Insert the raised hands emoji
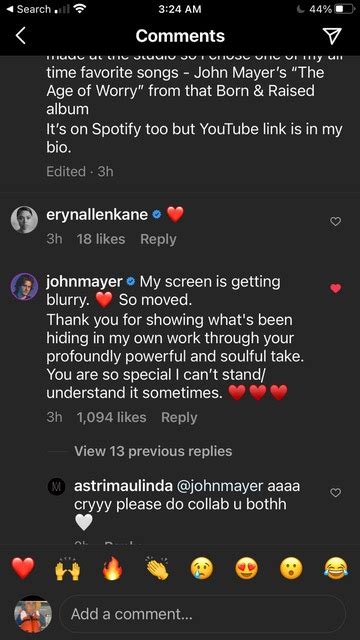Viewport: 360px width, 640px height. [67, 568]
